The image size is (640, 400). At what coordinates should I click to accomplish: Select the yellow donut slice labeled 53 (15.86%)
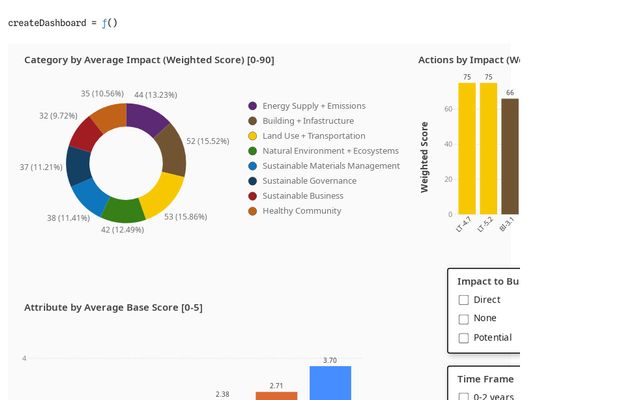pyautogui.click(x=164, y=195)
